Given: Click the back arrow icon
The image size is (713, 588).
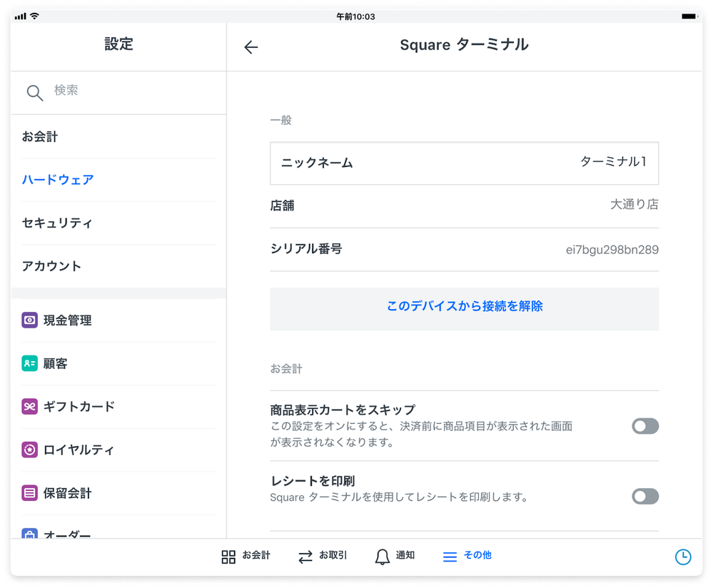Looking at the screenshot, I should point(251,48).
